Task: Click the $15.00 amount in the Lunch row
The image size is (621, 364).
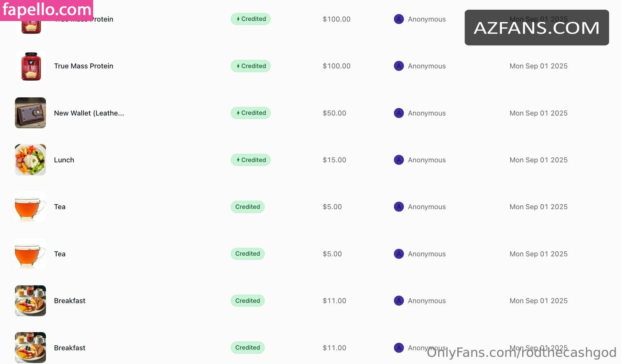Action: [334, 160]
